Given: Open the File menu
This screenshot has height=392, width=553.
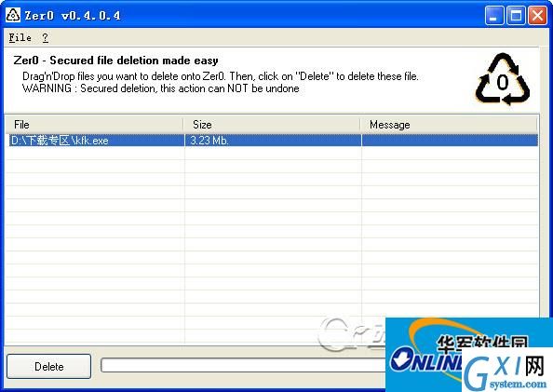Looking at the screenshot, I should [20, 37].
